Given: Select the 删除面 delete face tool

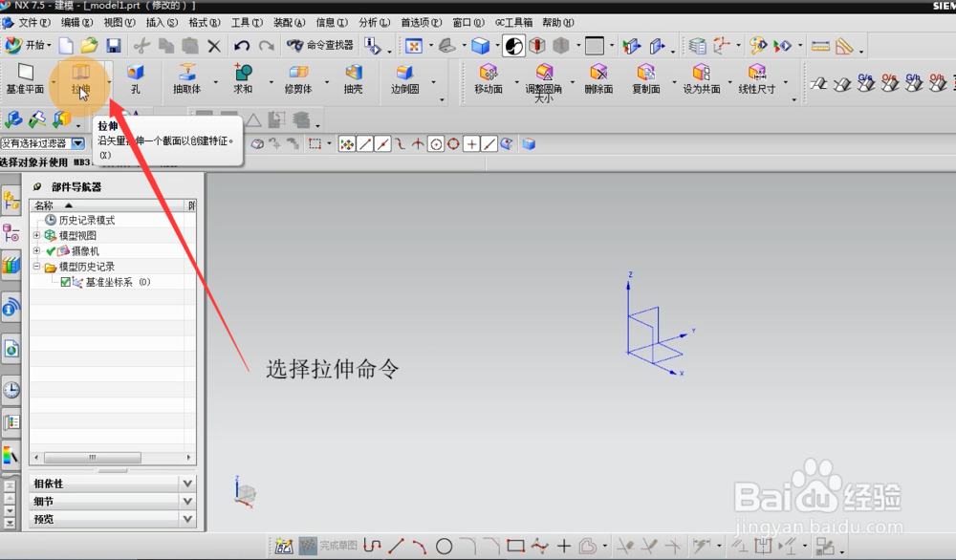Looking at the screenshot, I should [x=598, y=79].
